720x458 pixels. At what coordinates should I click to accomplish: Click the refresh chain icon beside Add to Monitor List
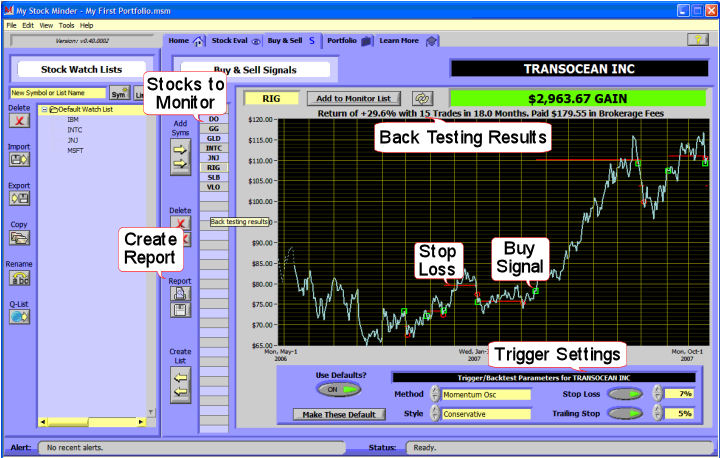[x=422, y=98]
